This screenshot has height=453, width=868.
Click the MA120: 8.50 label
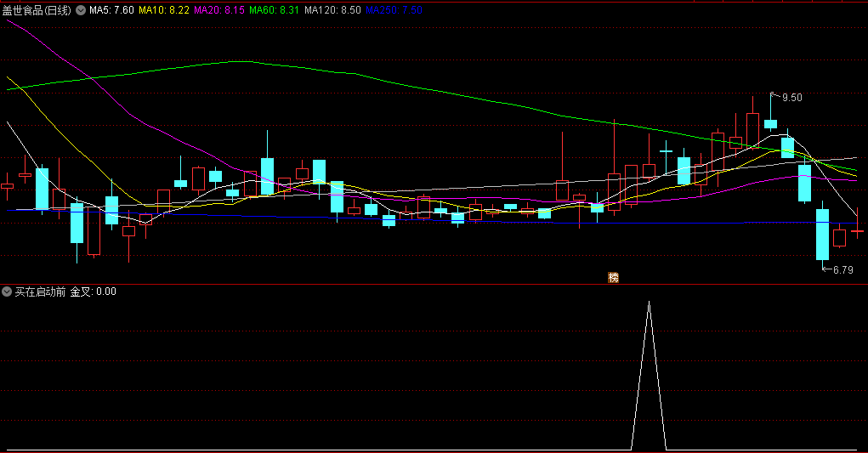point(332,10)
